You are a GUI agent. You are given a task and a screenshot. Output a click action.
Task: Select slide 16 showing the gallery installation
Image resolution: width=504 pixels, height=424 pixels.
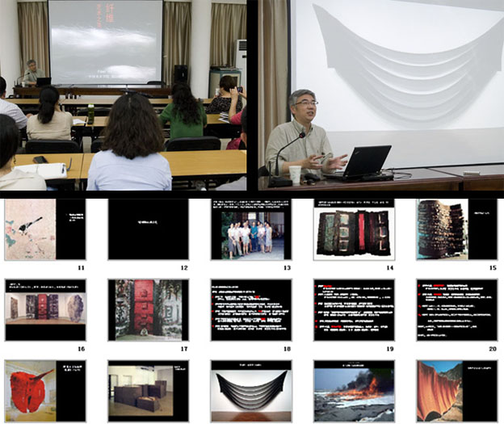point(44,310)
